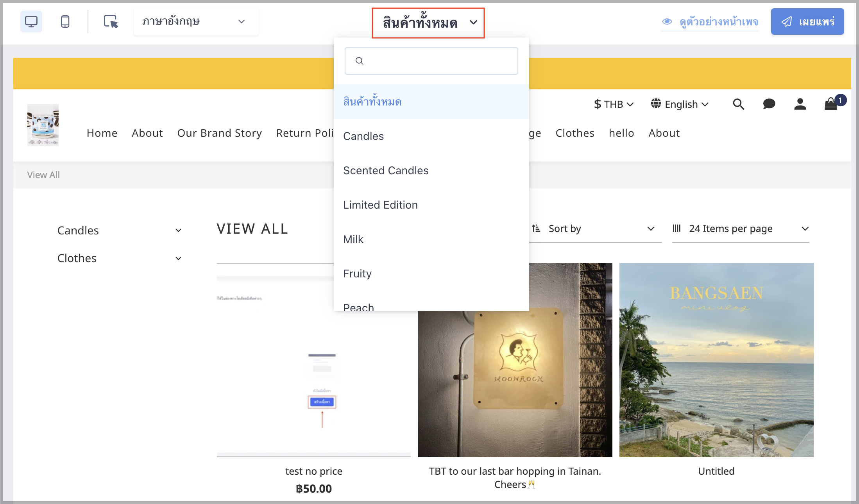Click the dropdown search input field
The height and width of the screenshot is (504, 859).
coord(431,61)
